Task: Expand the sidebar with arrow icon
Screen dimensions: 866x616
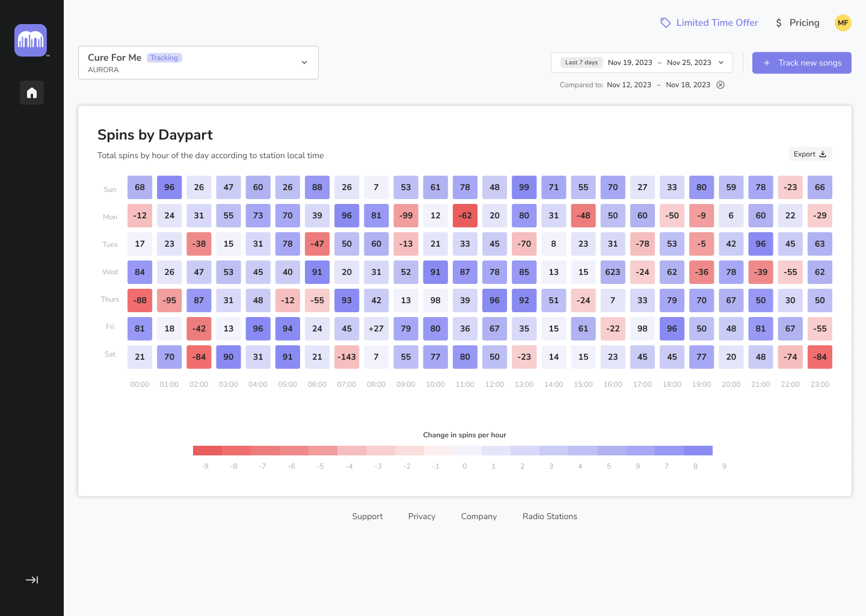Action: point(32,580)
